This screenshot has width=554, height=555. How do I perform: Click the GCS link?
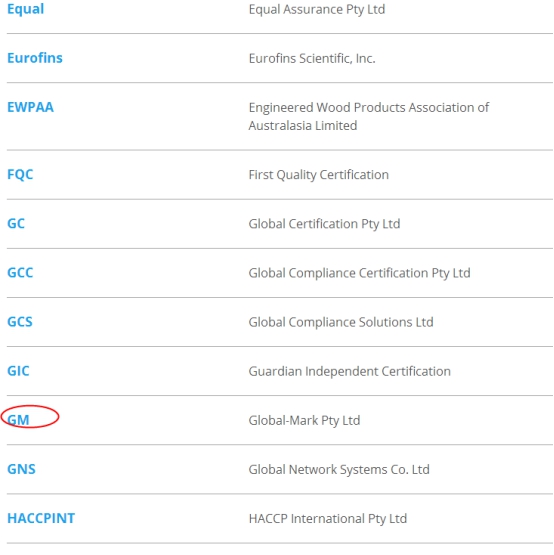[20, 322]
